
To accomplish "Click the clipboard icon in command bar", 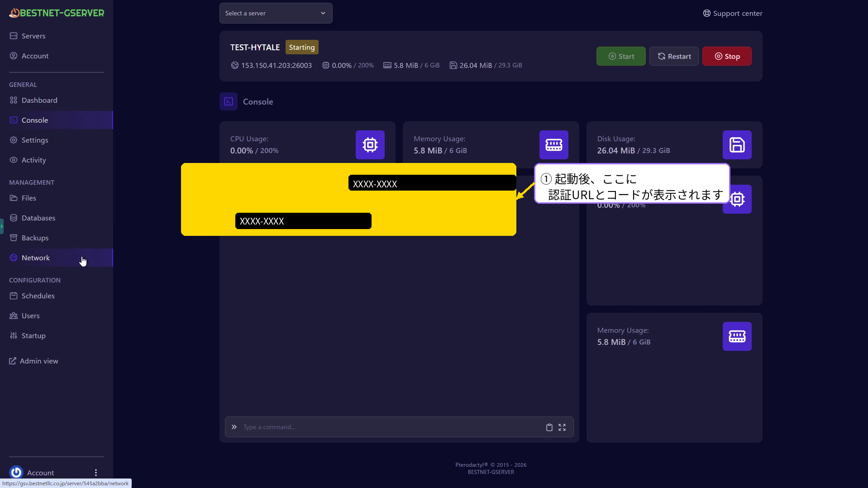I will 549,427.
